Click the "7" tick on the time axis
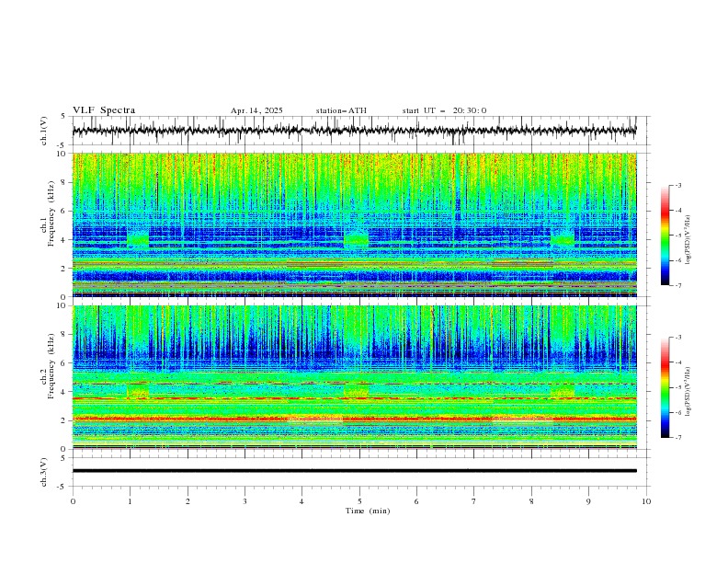The height and width of the screenshot is (563, 728). pyautogui.click(x=473, y=501)
